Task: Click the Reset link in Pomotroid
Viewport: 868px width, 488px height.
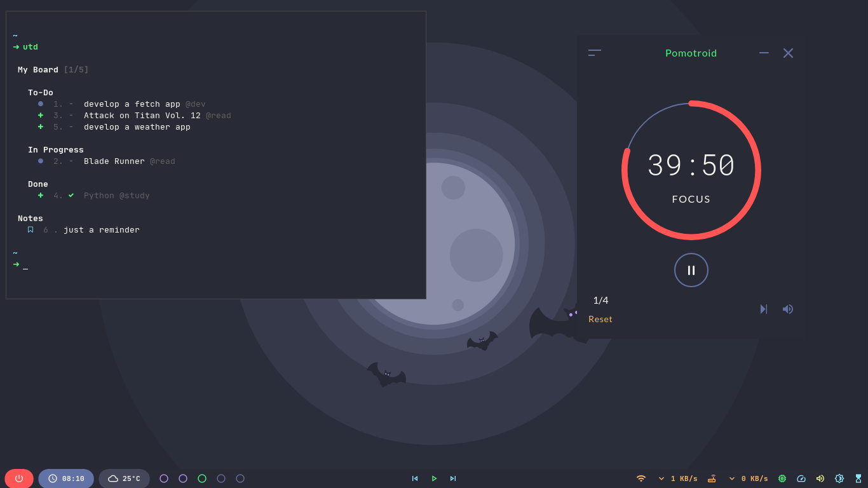Action: pos(600,319)
